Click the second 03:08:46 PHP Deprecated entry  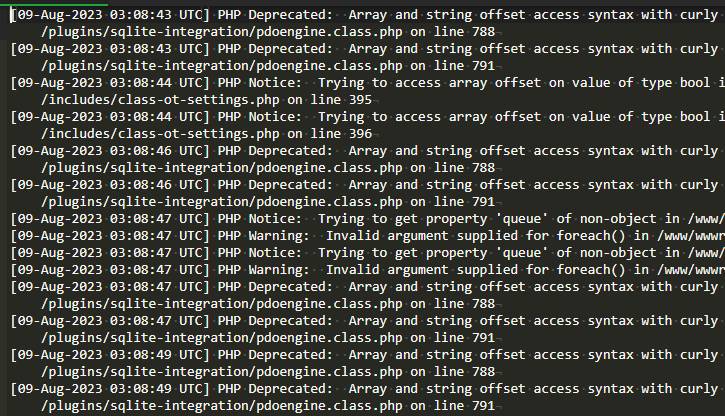(360, 184)
